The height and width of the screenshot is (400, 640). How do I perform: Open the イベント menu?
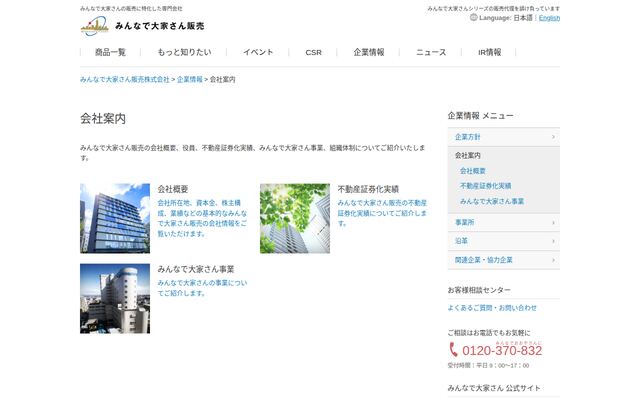coord(258,52)
